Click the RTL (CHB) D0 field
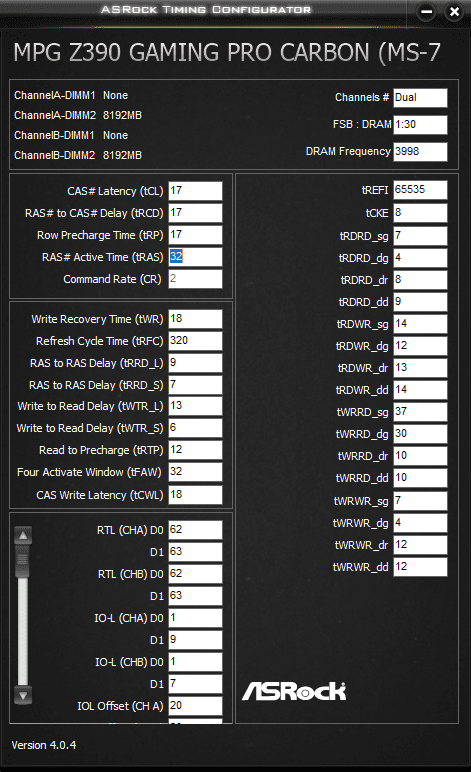Screen dimensions: 471x772 [x=195, y=574]
